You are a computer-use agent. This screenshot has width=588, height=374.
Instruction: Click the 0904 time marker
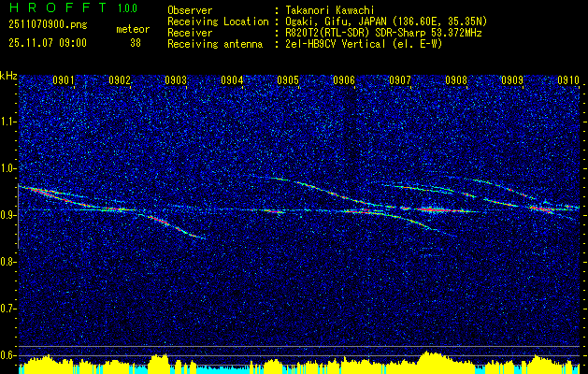point(232,80)
